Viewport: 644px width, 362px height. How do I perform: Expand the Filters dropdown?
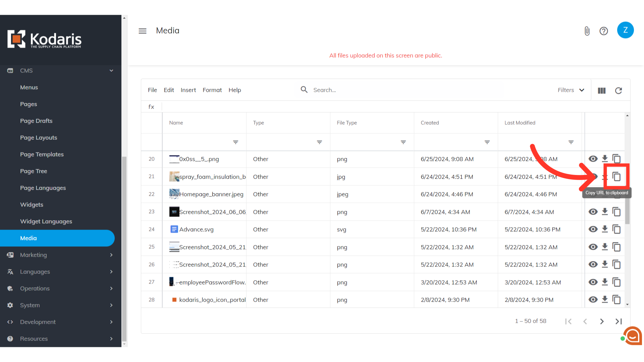[571, 90]
